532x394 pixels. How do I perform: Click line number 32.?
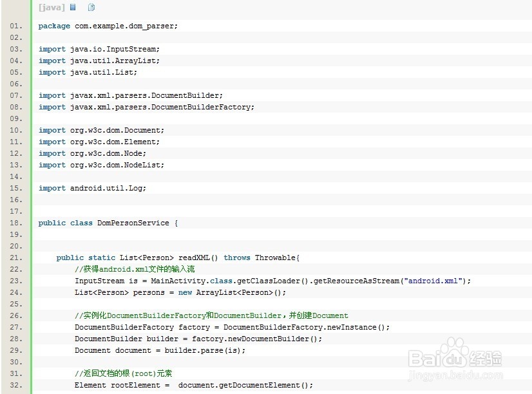16,385
